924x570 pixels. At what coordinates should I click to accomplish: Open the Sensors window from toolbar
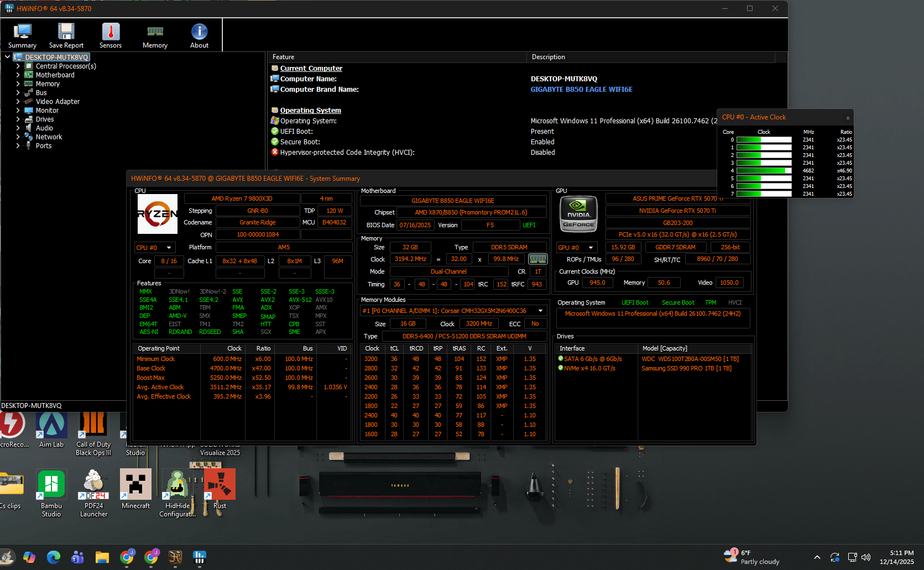pyautogui.click(x=111, y=36)
